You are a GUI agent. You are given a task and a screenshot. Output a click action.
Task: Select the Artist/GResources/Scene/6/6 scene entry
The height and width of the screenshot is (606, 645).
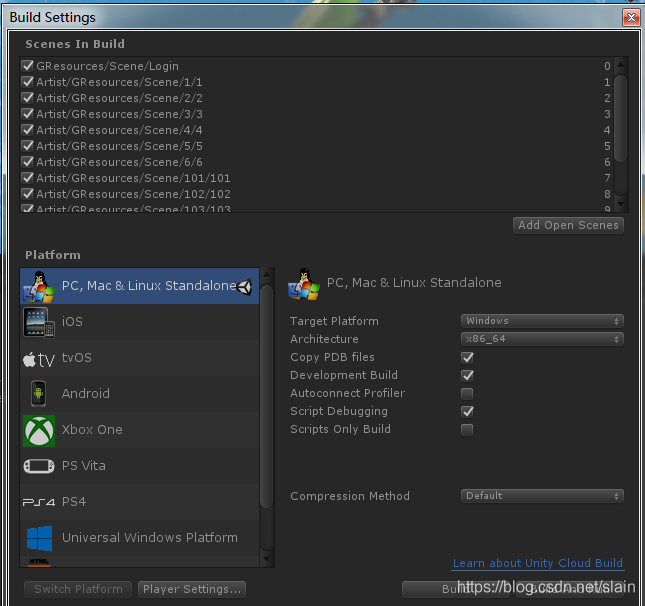[x=316, y=162]
